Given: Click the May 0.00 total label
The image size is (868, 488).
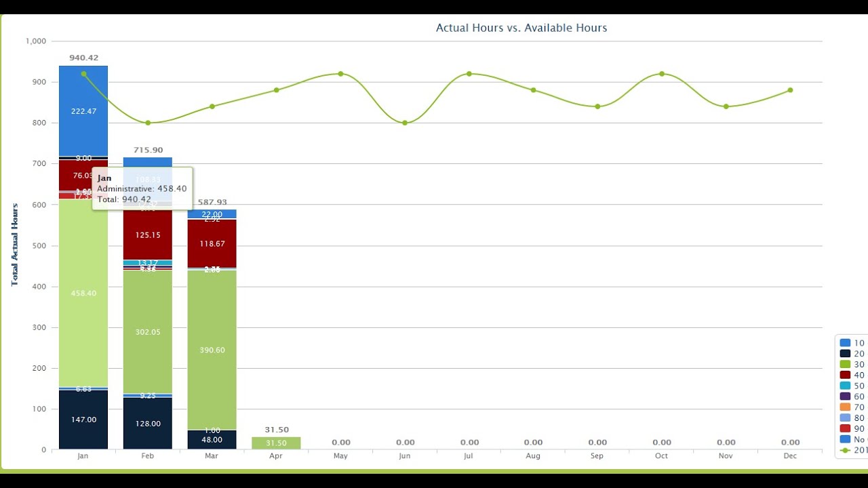Looking at the screenshot, I should (x=340, y=443).
